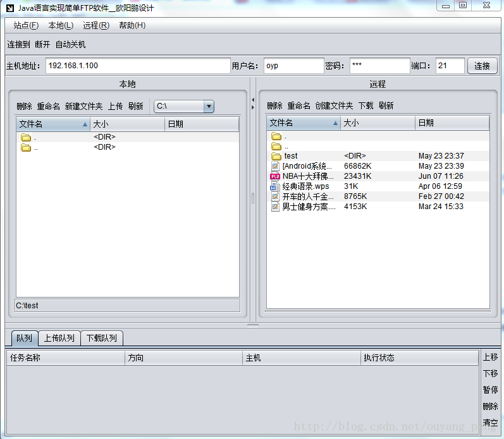Click local 删除 button
The width and height of the screenshot is (504, 439).
[x=25, y=106]
